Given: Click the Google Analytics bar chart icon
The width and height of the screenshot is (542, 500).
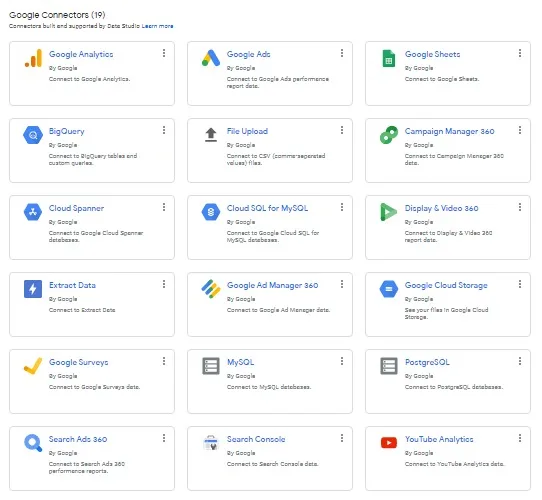Looking at the screenshot, I should click(33, 58).
